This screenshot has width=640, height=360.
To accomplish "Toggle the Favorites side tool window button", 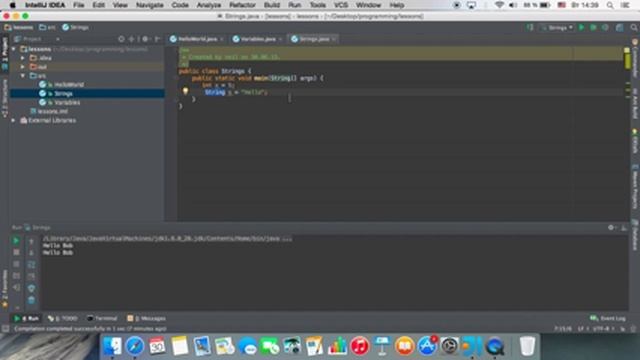I will [x=4, y=288].
